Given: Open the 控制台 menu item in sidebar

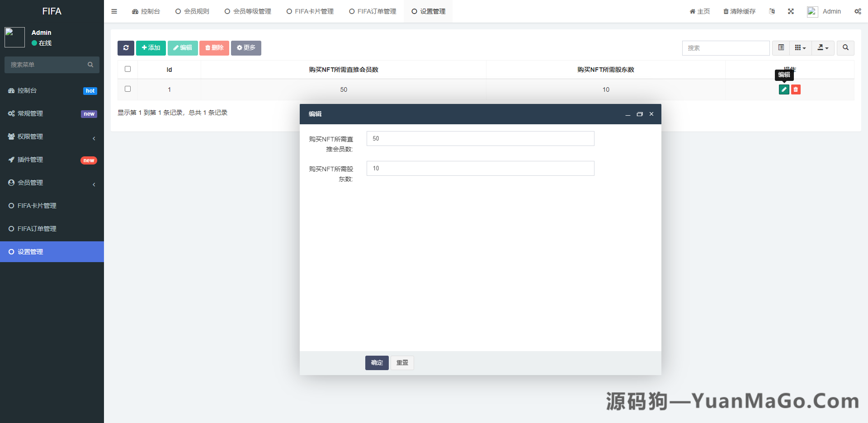Looking at the screenshot, I should pyautogui.click(x=27, y=90).
